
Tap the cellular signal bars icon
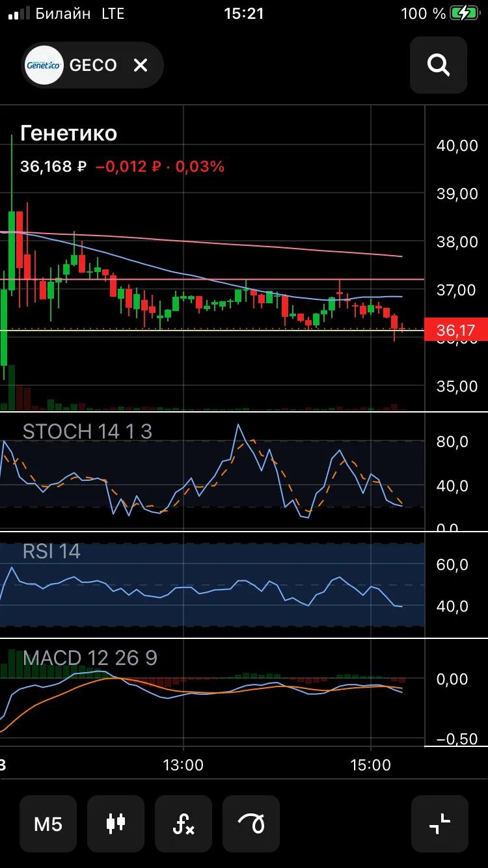point(19,14)
